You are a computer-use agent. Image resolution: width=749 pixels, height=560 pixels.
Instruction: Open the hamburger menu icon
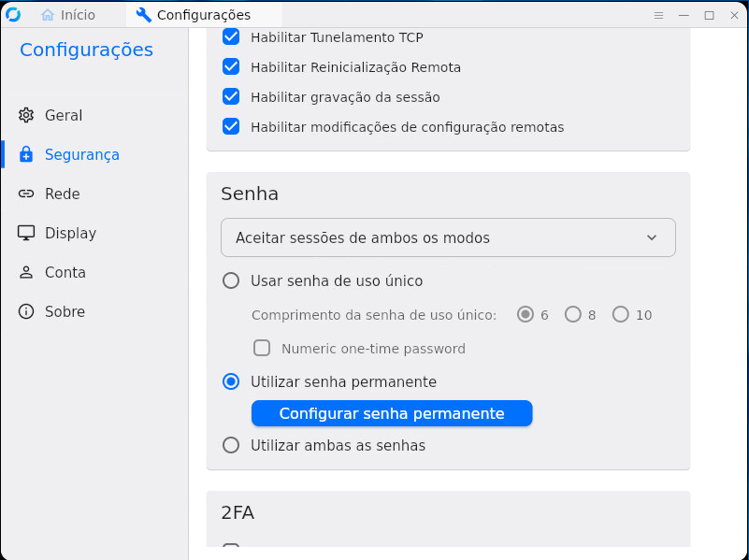coord(658,15)
